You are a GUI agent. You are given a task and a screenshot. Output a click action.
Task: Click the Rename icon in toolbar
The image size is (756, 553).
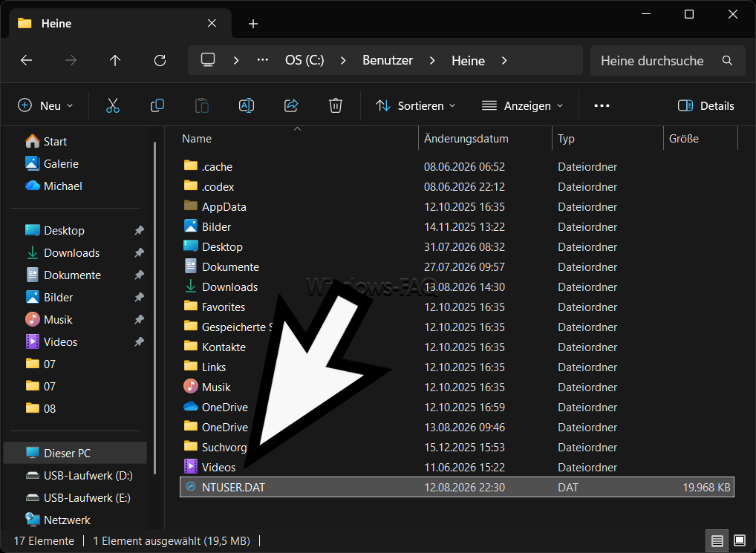coord(247,105)
